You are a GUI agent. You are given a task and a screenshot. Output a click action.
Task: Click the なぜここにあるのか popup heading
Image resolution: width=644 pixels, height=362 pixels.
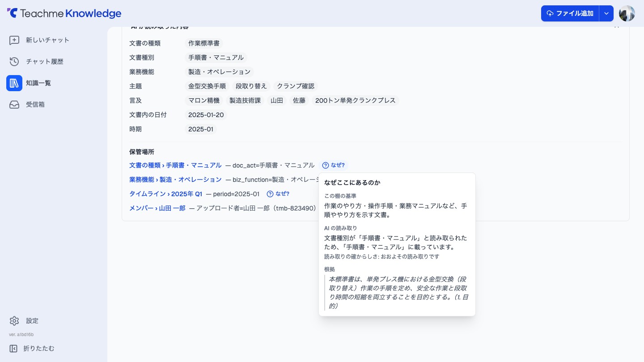[352, 182]
